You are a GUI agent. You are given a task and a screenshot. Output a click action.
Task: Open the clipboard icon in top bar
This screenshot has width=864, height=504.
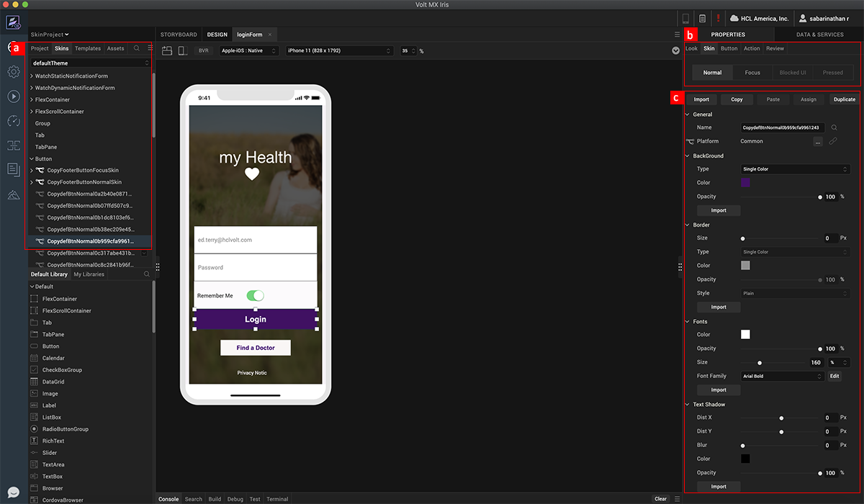coord(702,18)
